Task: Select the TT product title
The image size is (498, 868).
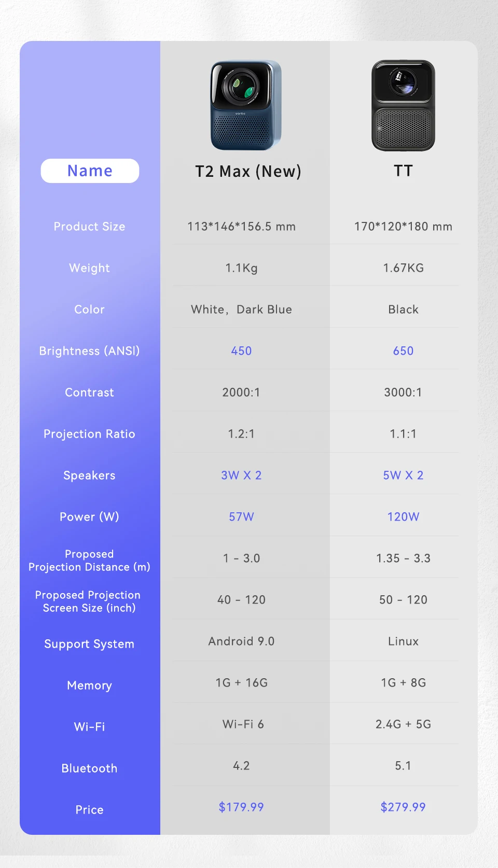Action: [403, 171]
